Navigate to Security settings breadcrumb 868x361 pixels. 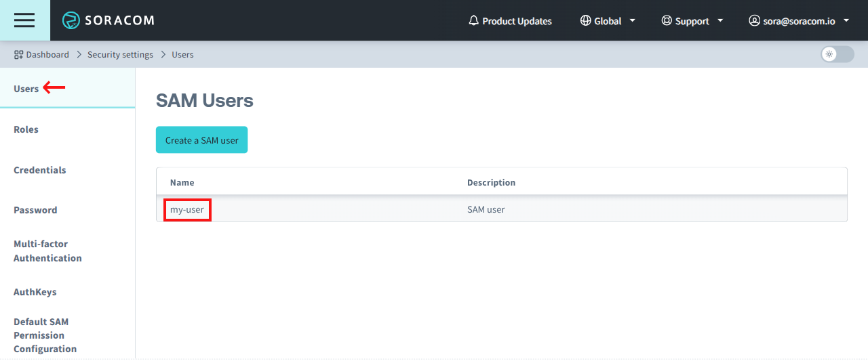(120, 55)
